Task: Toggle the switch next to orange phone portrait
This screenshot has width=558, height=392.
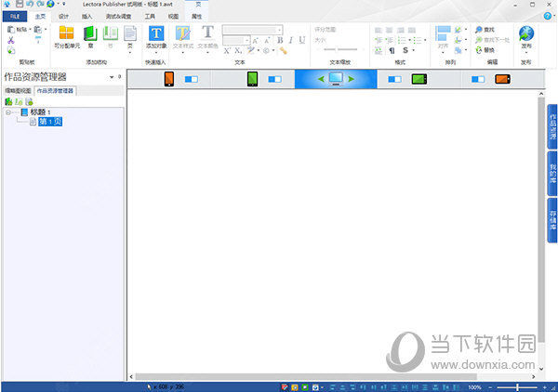Action: click(192, 79)
